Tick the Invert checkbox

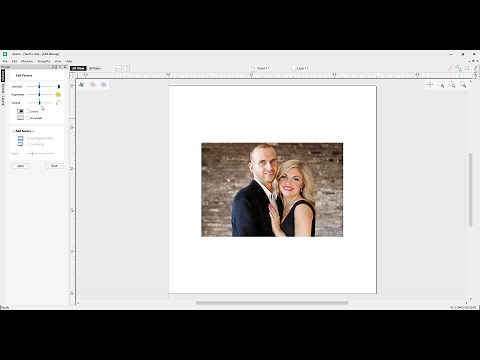[28, 111]
